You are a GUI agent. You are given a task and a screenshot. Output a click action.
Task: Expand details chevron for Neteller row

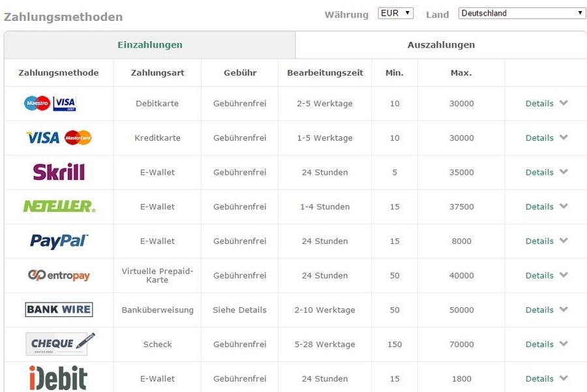tap(564, 206)
